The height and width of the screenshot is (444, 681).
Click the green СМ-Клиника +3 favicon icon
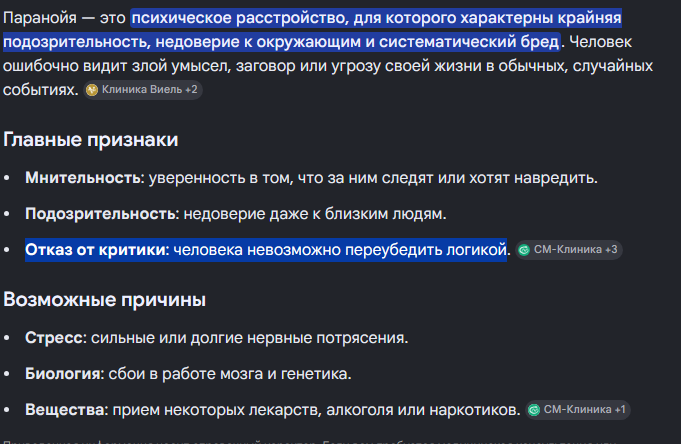[x=524, y=250]
